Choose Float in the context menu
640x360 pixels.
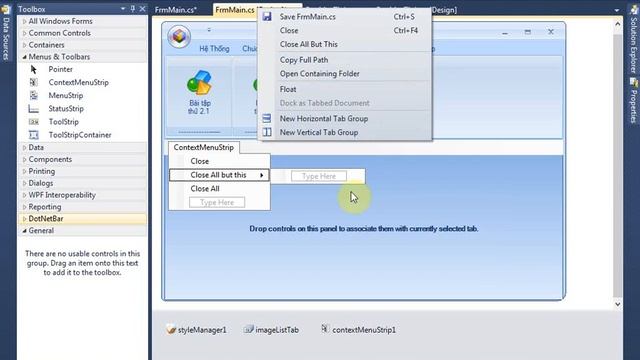tap(344, 89)
